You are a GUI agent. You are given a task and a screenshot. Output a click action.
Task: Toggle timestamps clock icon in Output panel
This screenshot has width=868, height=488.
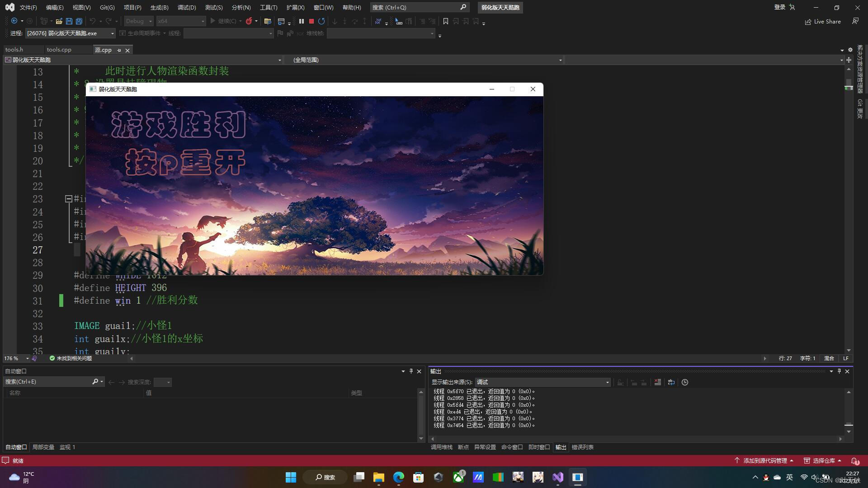pyautogui.click(x=685, y=382)
